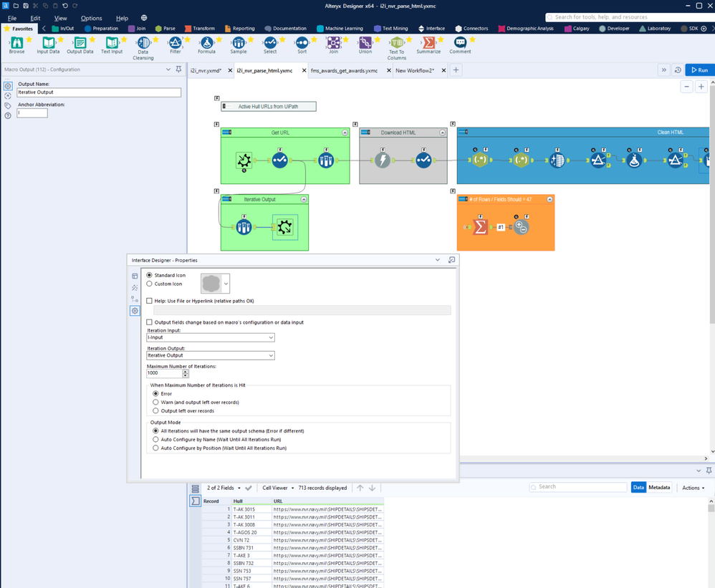Switch to i2i_nvr.yxmd workflow tab
This screenshot has width=715, height=588.
pos(206,71)
